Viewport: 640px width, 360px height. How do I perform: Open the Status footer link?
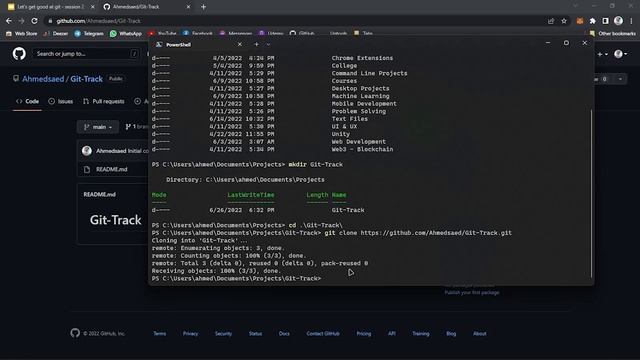(255, 333)
